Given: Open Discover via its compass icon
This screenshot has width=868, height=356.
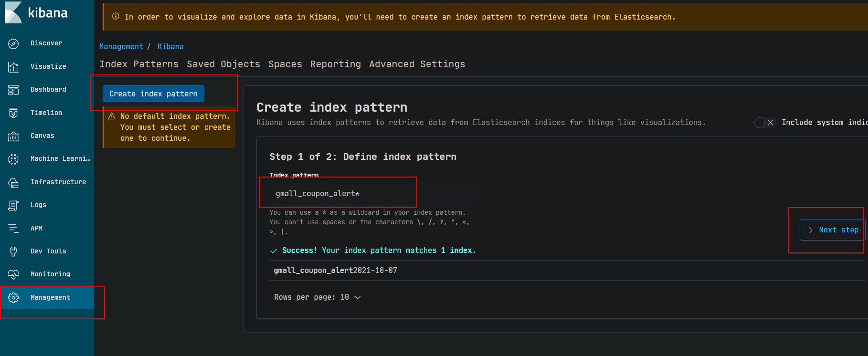Looking at the screenshot, I should coord(13,43).
